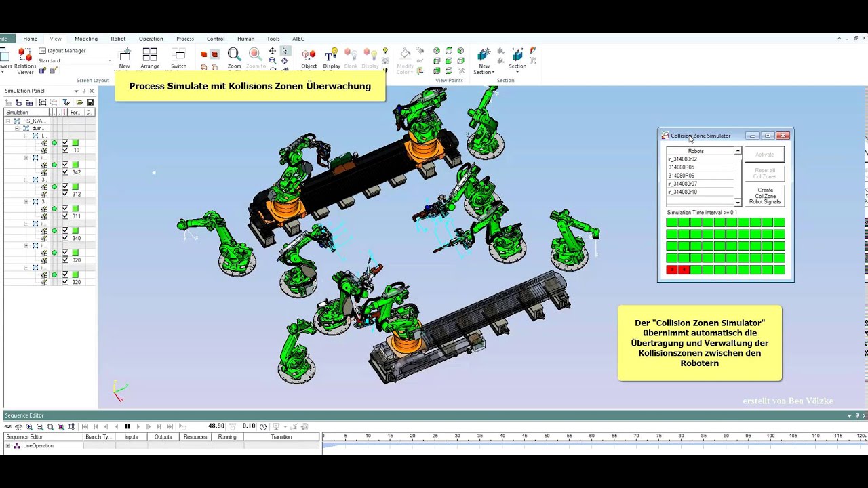Open the Simulation Panel options dropdown arrow
Image resolution: width=868 pixels, height=488 pixels.
[76, 91]
